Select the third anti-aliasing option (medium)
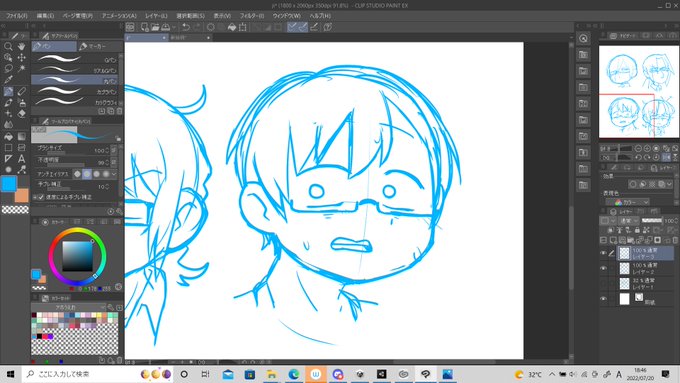 (x=96, y=174)
